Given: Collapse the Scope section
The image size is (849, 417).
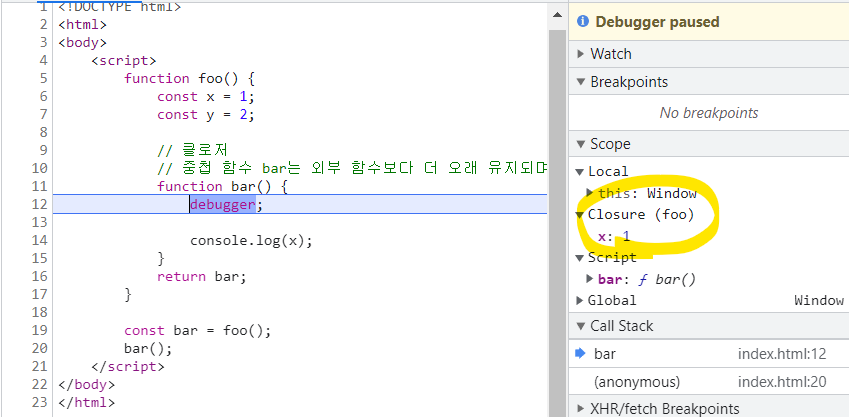Looking at the screenshot, I should pyautogui.click(x=581, y=144).
